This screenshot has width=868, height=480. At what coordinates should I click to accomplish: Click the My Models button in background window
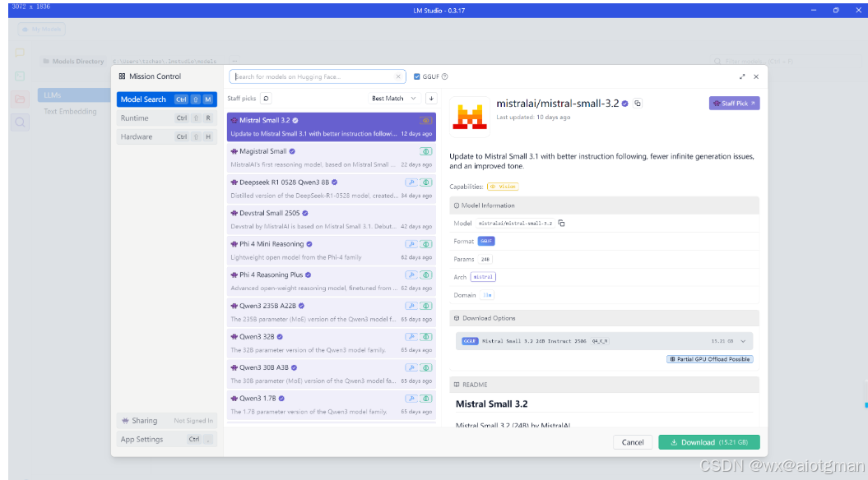click(41, 30)
